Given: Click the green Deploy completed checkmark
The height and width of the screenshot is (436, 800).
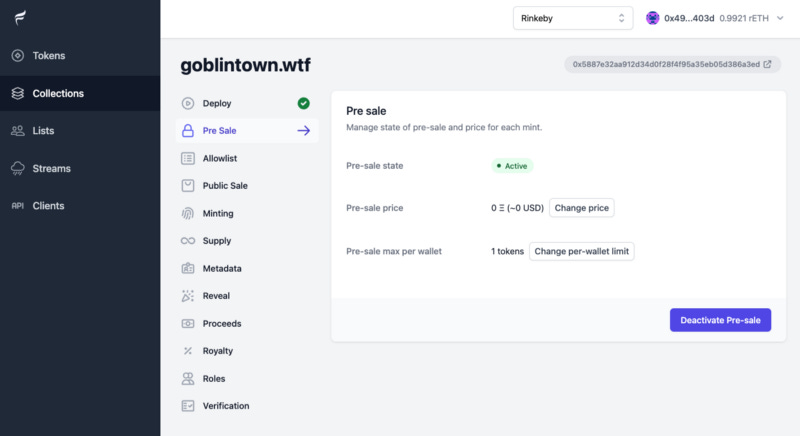Looking at the screenshot, I should point(304,103).
